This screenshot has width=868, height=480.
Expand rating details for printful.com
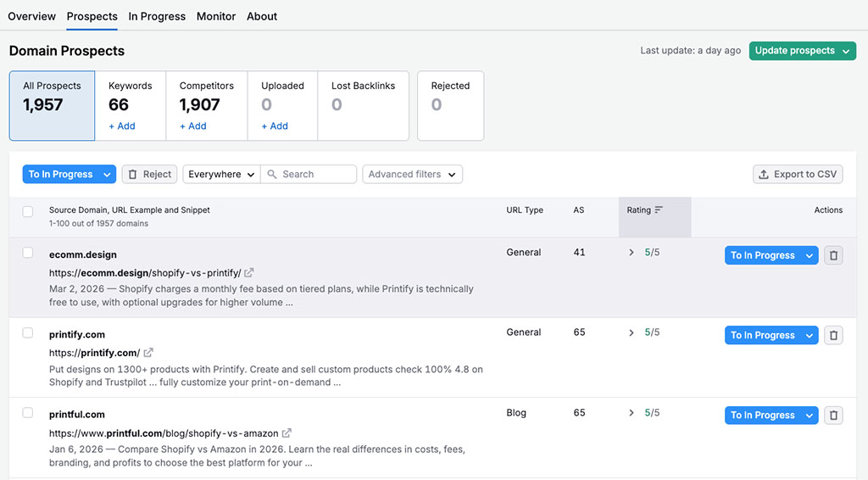pos(631,413)
